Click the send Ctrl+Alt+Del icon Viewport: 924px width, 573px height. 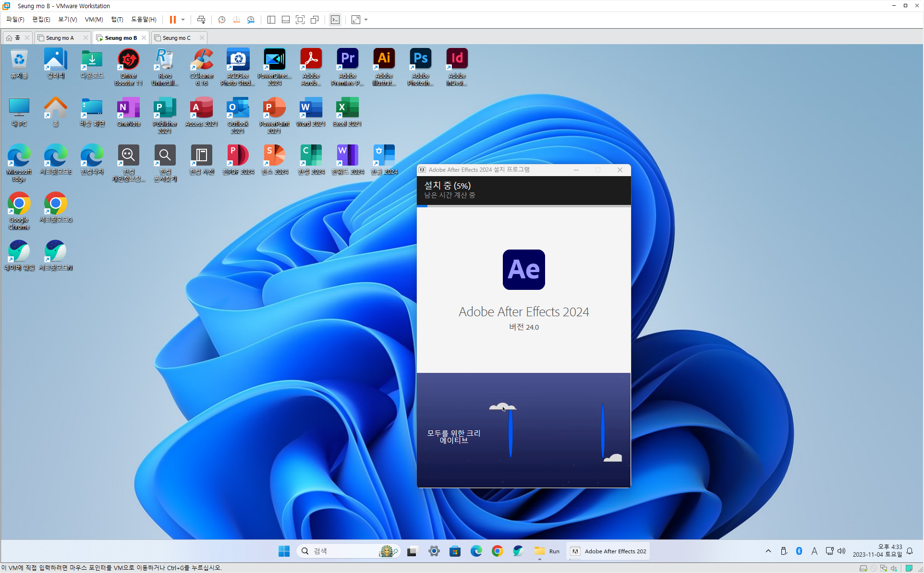click(x=201, y=20)
